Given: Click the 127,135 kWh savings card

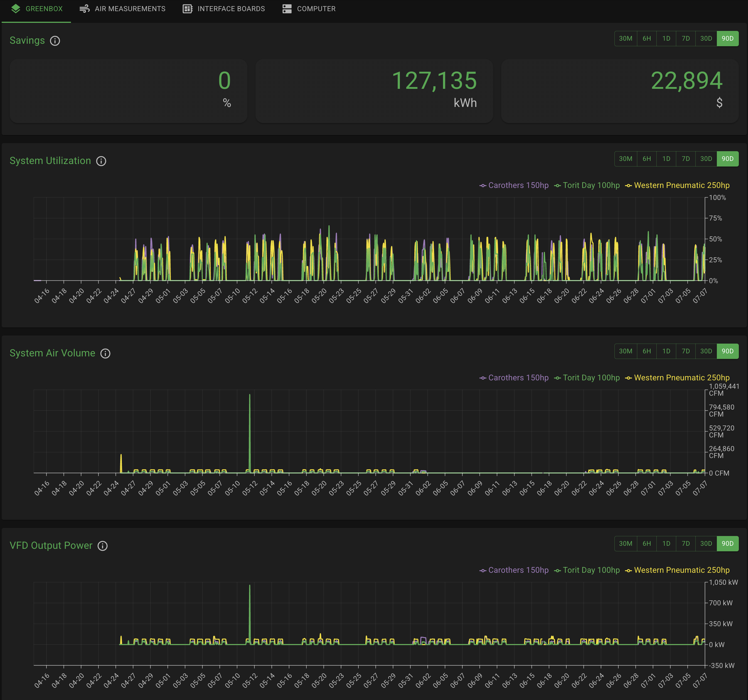Looking at the screenshot, I should tap(374, 91).
